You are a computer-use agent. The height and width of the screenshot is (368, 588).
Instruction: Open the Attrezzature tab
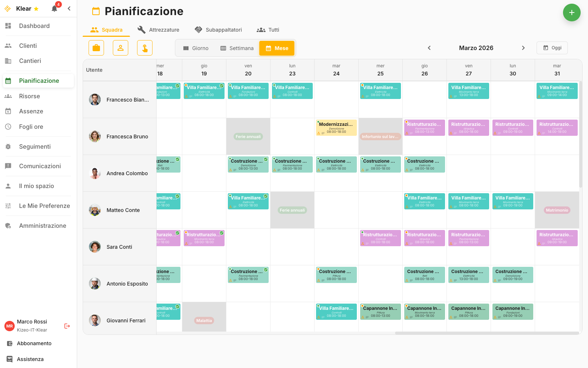tap(158, 30)
